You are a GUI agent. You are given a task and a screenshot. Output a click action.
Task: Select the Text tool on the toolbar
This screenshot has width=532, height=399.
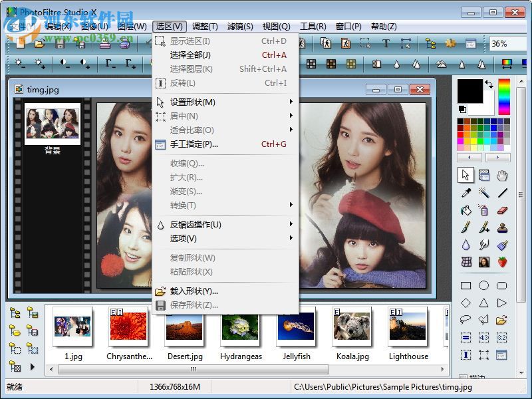[386, 43]
